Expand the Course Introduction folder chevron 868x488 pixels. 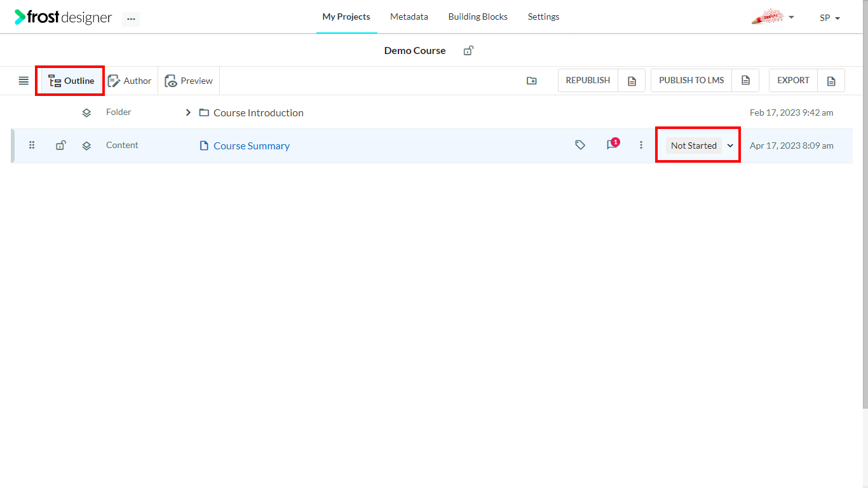pos(188,112)
